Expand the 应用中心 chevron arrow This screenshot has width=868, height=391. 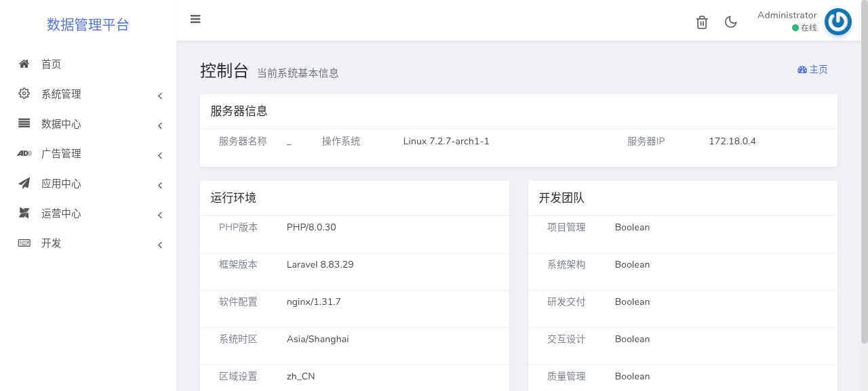click(x=160, y=186)
